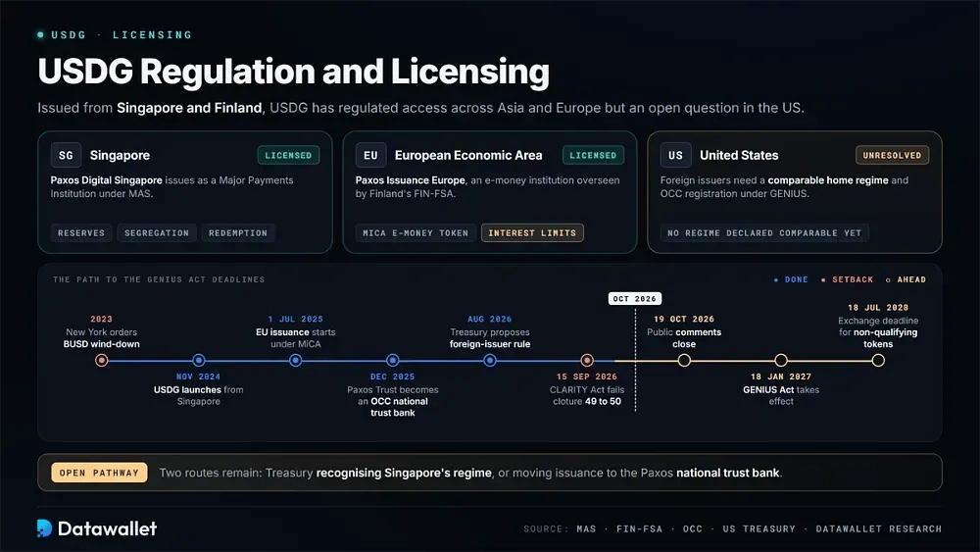Select the Singapore LICENSED badge
The image size is (980, 552).
pos(288,155)
